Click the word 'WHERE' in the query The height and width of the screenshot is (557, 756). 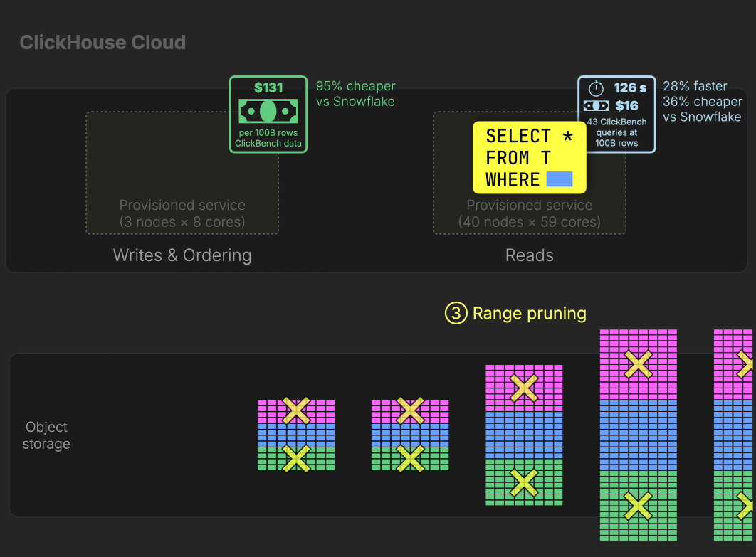click(x=513, y=180)
